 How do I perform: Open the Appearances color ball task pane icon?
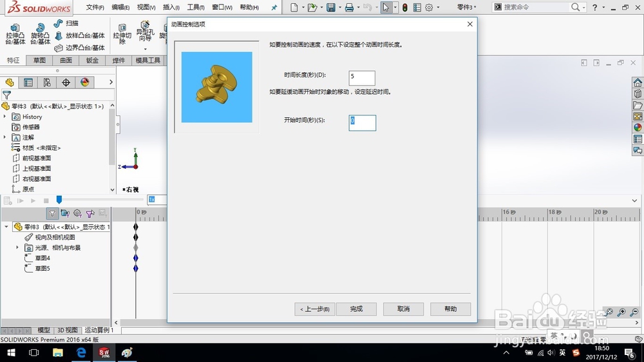(x=638, y=128)
